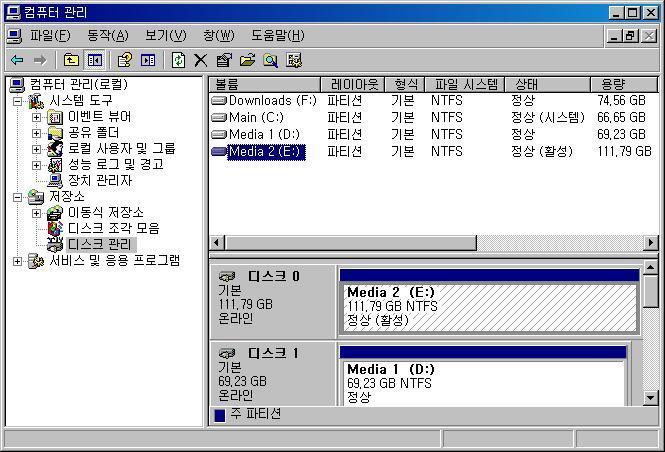Open the 동작(A) menu
Image resolution: width=665 pixels, height=452 pixels.
108,36
